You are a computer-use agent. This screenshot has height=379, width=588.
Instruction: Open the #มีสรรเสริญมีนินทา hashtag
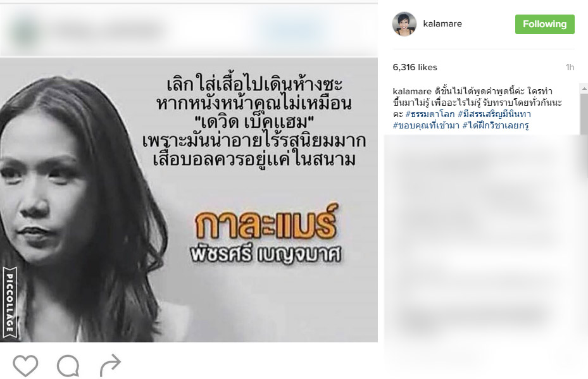coord(494,114)
